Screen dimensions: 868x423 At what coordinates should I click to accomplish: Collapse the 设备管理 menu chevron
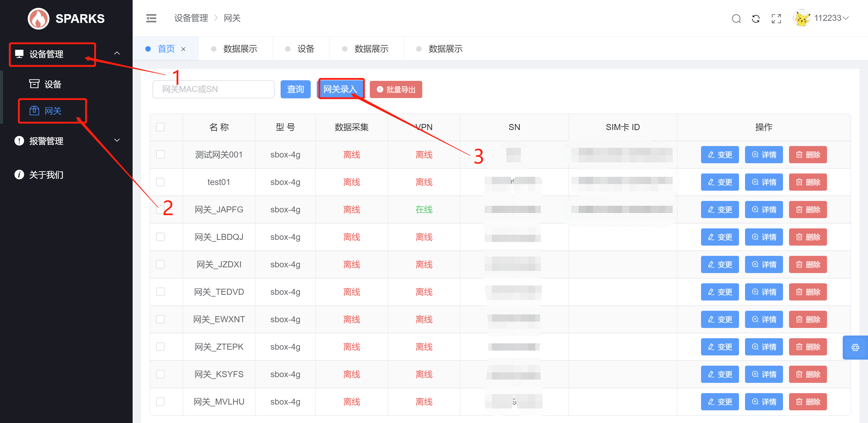(x=117, y=53)
